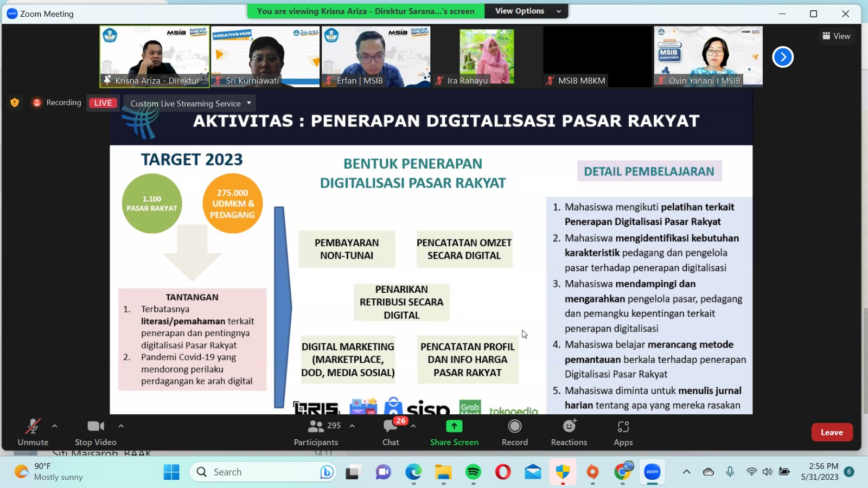Select Ira Rahayu video thumbnail
The width and height of the screenshot is (868, 488).
pos(487,56)
